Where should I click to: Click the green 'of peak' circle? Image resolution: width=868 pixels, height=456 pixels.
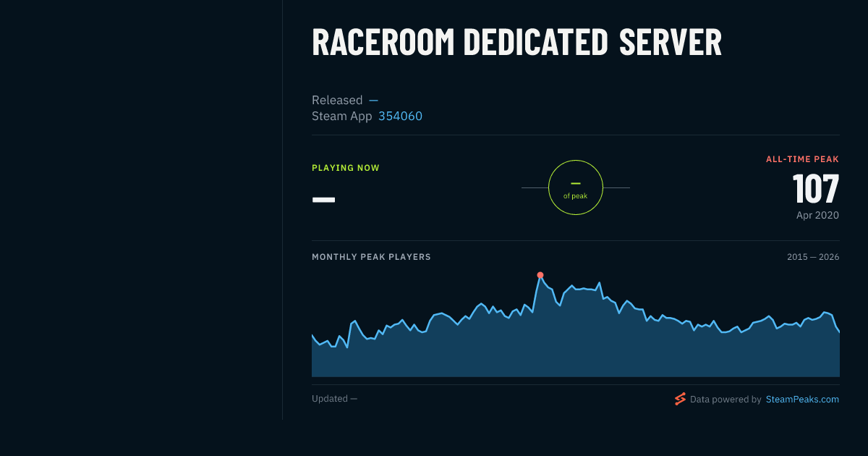[x=576, y=187]
